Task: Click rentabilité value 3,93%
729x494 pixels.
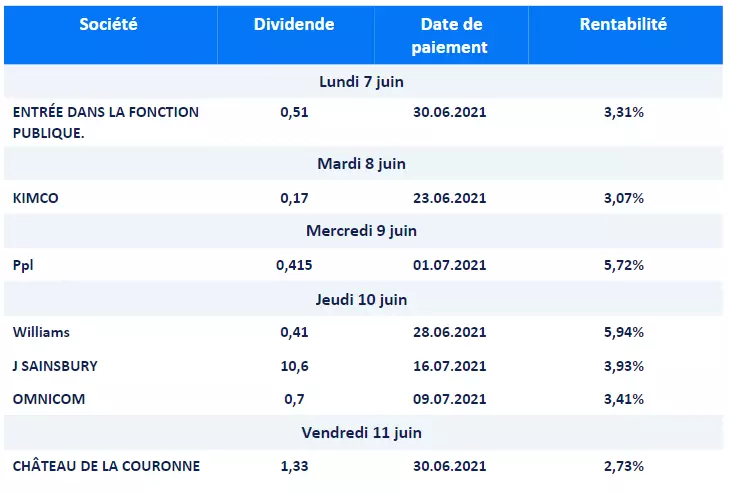Action: point(623,366)
